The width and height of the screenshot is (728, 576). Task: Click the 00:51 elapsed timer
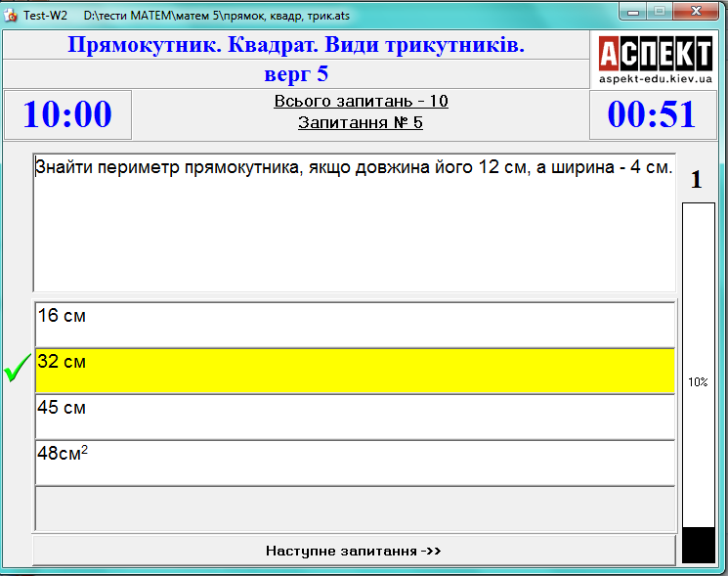(653, 114)
